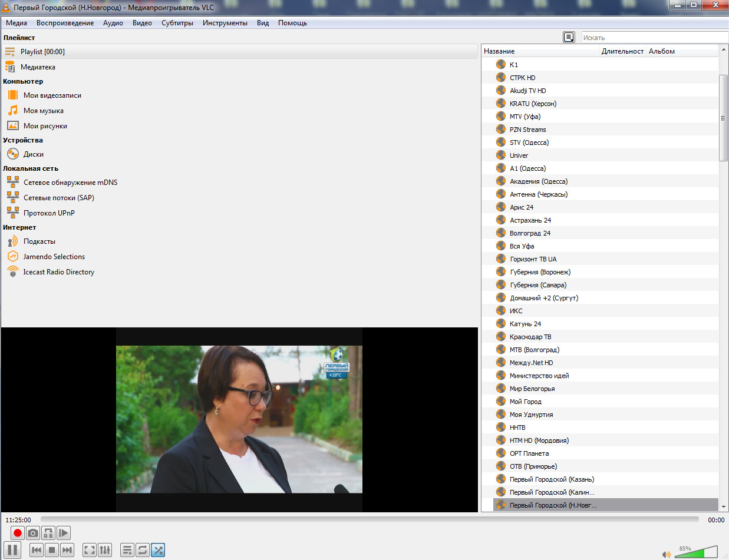Screen dimensions: 729x560
Task: Stop playback
Action: (x=52, y=550)
